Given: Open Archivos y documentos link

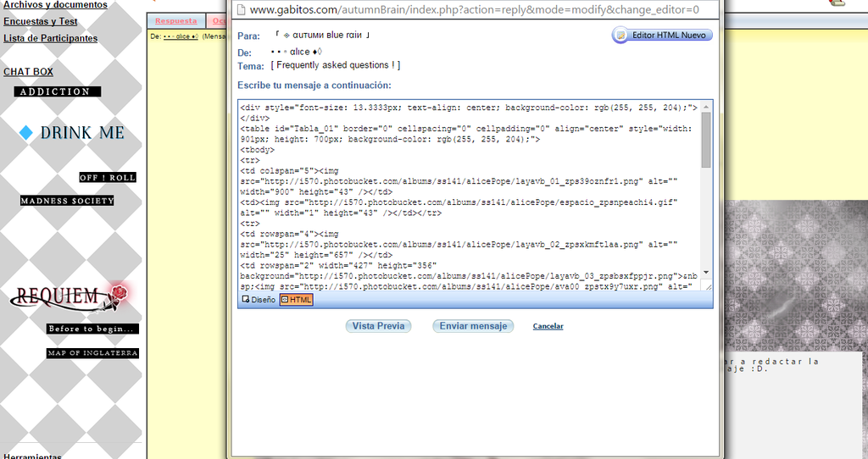Looking at the screenshot, I should click(55, 5).
